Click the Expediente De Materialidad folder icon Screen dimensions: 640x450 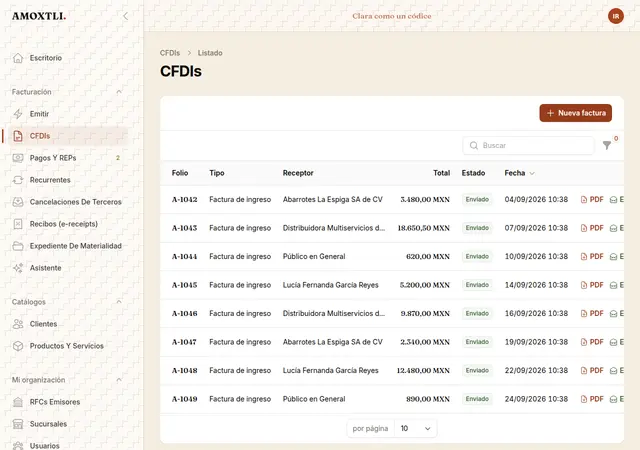(18, 246)
